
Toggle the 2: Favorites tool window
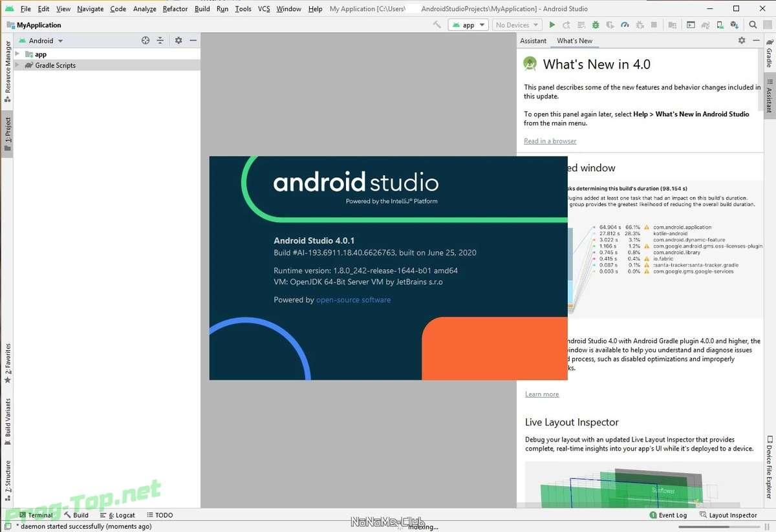coord(8,363)
